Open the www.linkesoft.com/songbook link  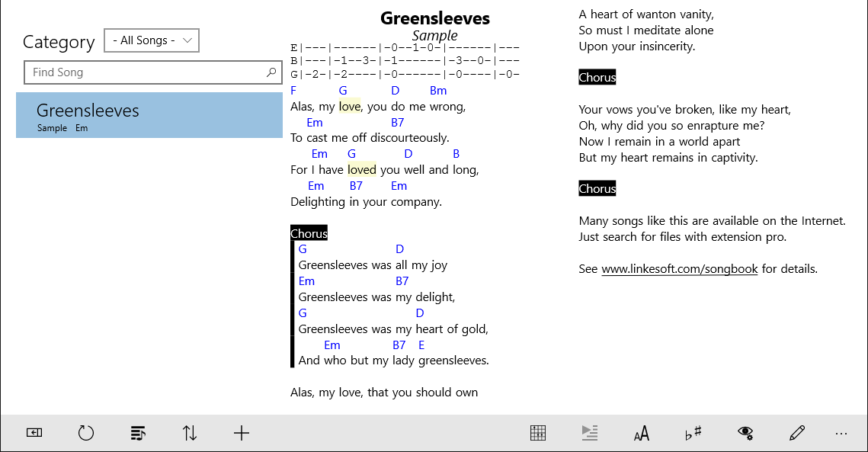[679, 268]
